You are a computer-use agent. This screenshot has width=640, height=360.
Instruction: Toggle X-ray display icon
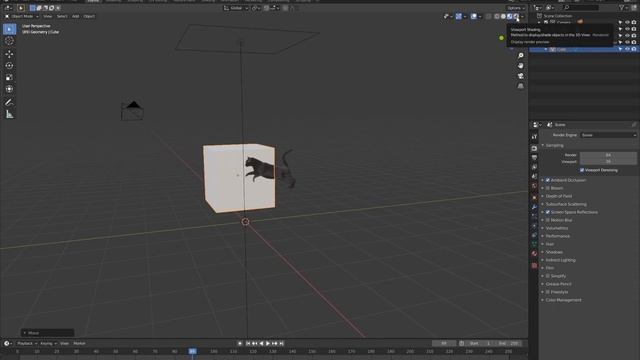(x=489, y=16)
